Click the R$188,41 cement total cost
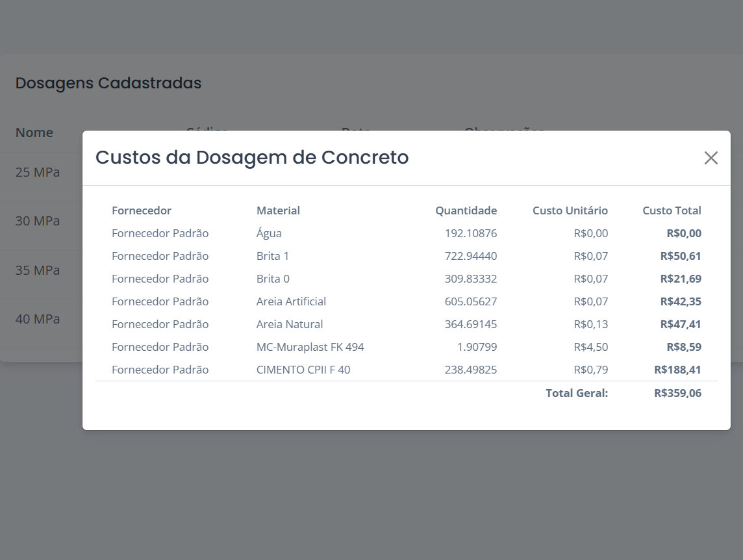Screen dimensions: 743x560 pos(677,370)
